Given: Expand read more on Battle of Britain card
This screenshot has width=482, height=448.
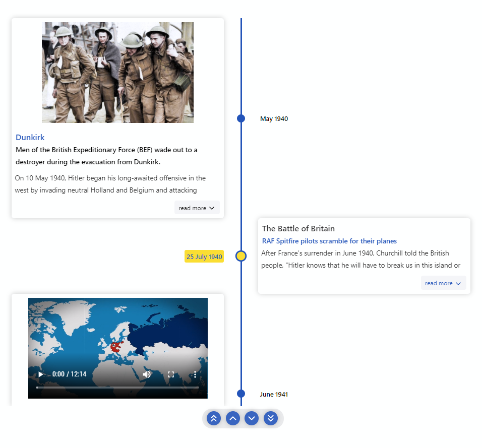Looking at the screenshot, I should pos(443,283).
